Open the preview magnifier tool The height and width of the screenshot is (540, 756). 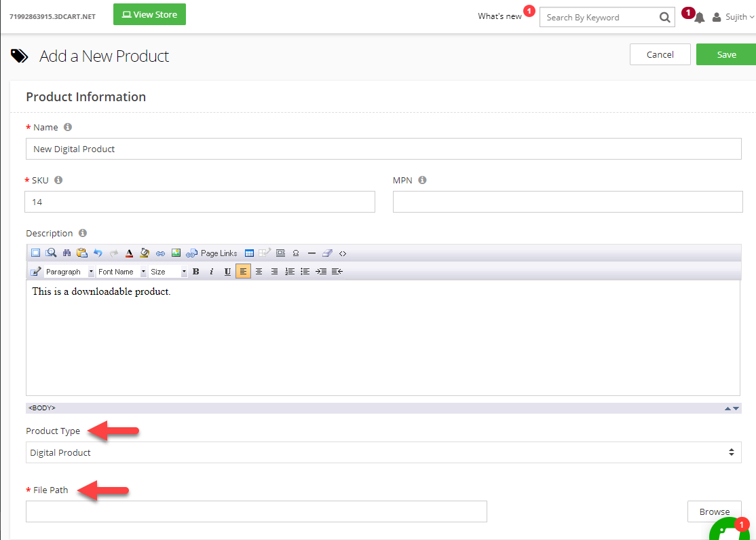(51, 253)
